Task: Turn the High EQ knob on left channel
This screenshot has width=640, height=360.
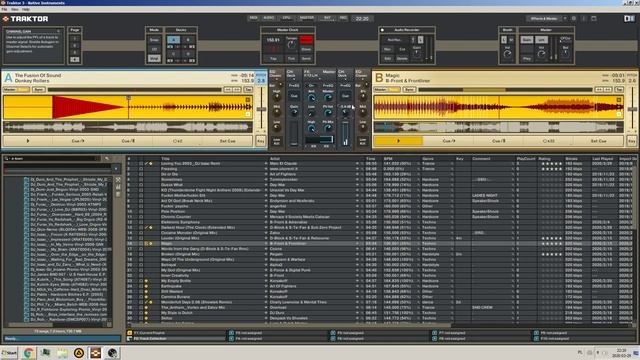Action: click(x=277, y=97)
